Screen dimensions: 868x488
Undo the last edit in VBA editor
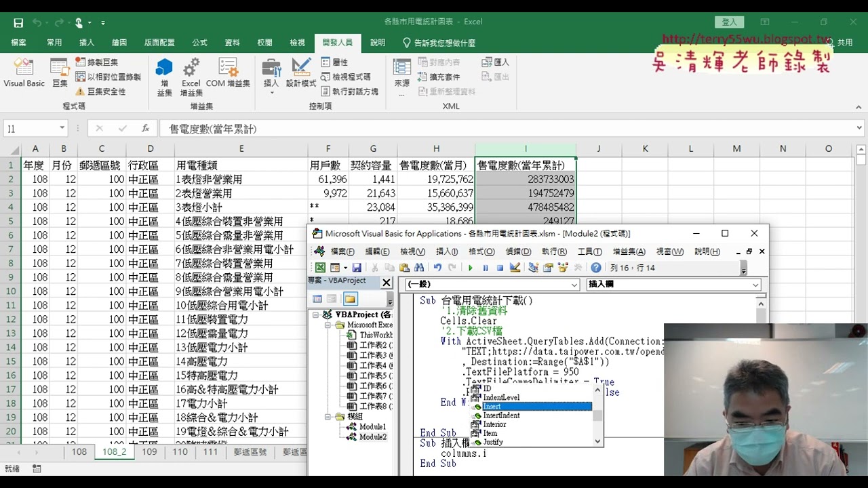click(x=437, y=268)
